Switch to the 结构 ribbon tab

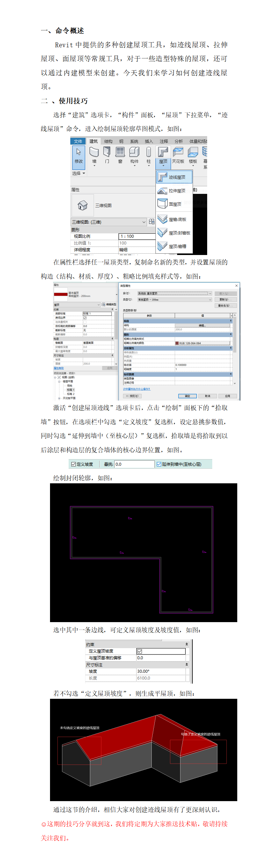[x=108, y=142]
